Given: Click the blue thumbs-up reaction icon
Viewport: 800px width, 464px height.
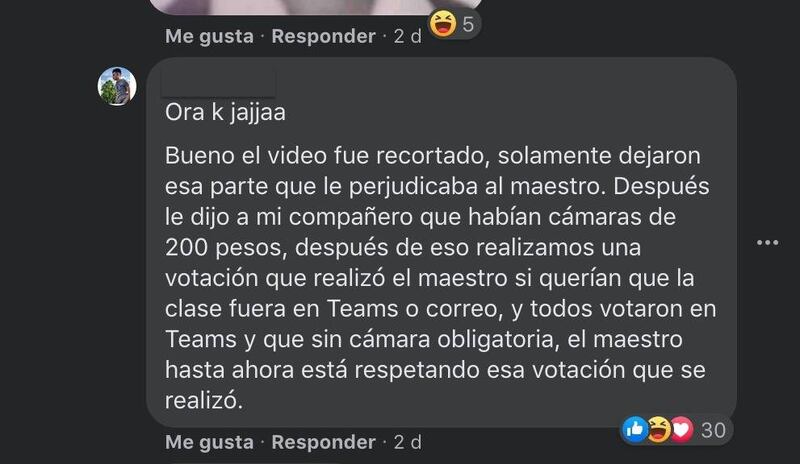Looking at the screenshot, I should (x=634, y=429).
